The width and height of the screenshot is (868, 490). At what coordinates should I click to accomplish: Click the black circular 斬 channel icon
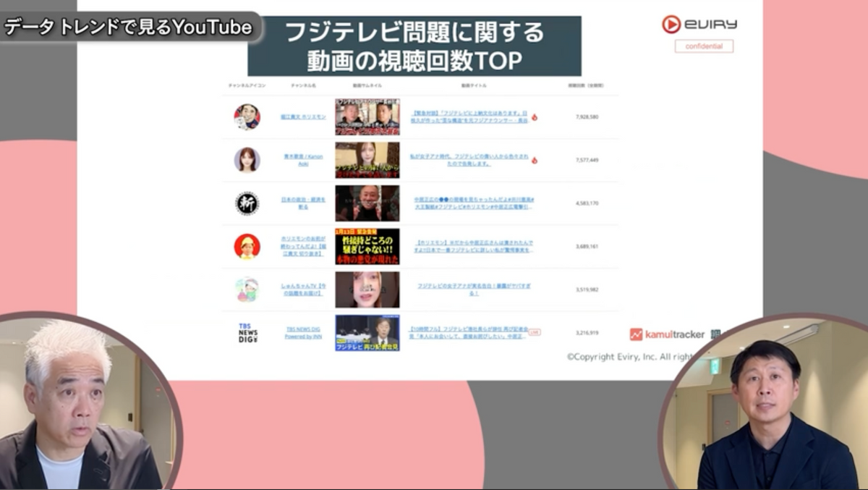[x=247, y=203]
